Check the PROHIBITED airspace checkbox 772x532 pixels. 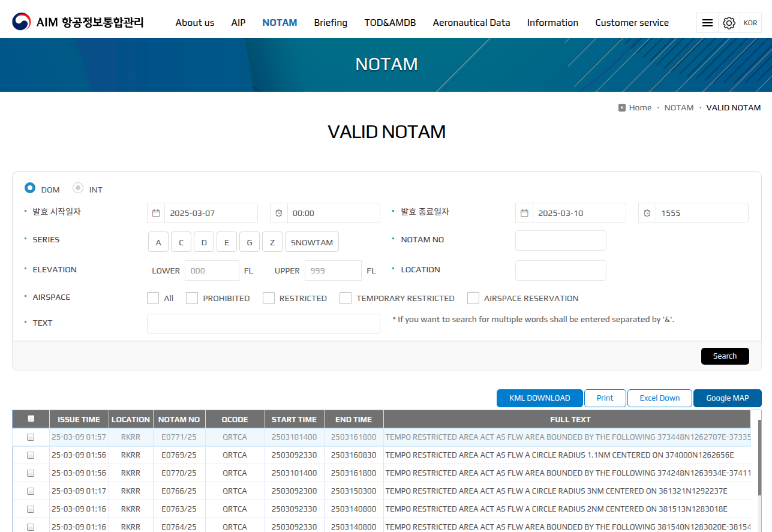tap(192, 298)
